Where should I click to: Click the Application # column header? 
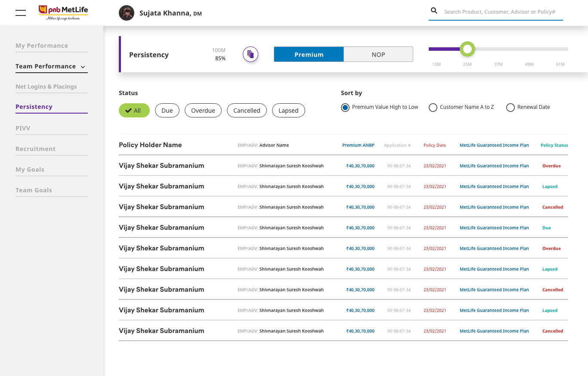click(x=397, y=145)
